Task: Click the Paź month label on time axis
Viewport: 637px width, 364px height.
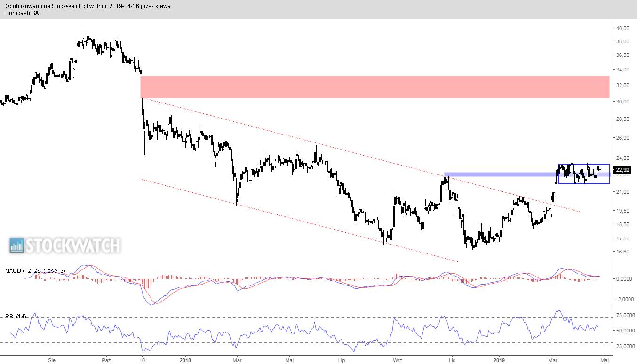Action: (106, 360)
